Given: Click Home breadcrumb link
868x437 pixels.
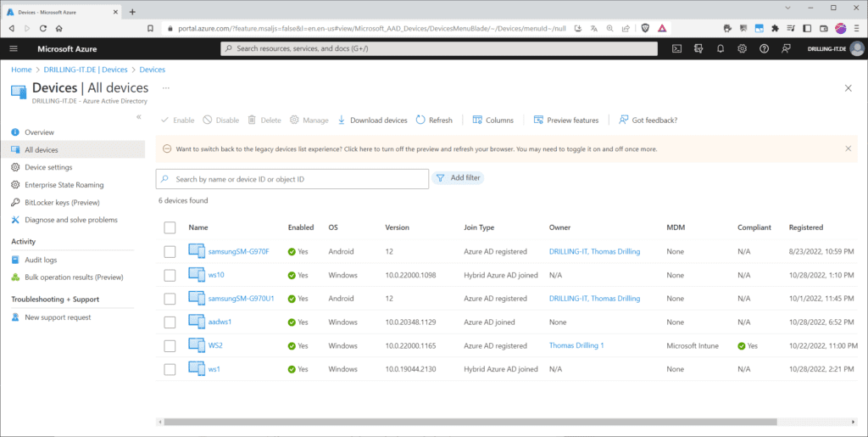Looking at the screenshot, I should coord(21,70).
